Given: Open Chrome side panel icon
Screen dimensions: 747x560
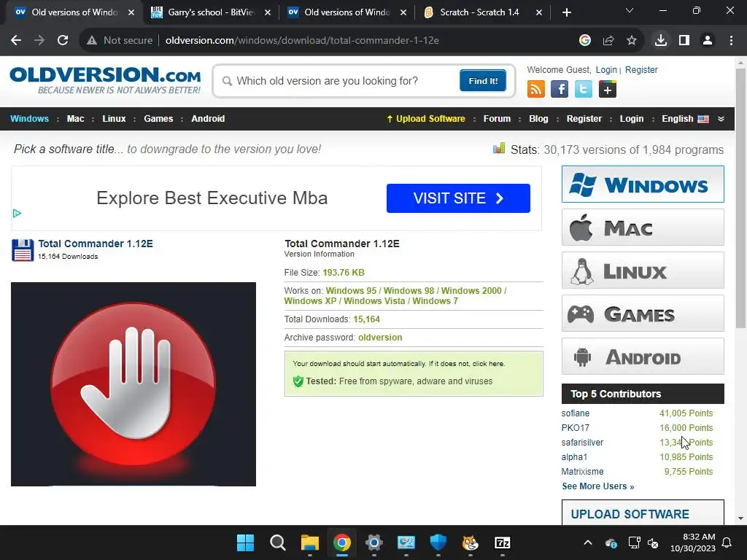Looking at the screenshot, I should 684,41.
